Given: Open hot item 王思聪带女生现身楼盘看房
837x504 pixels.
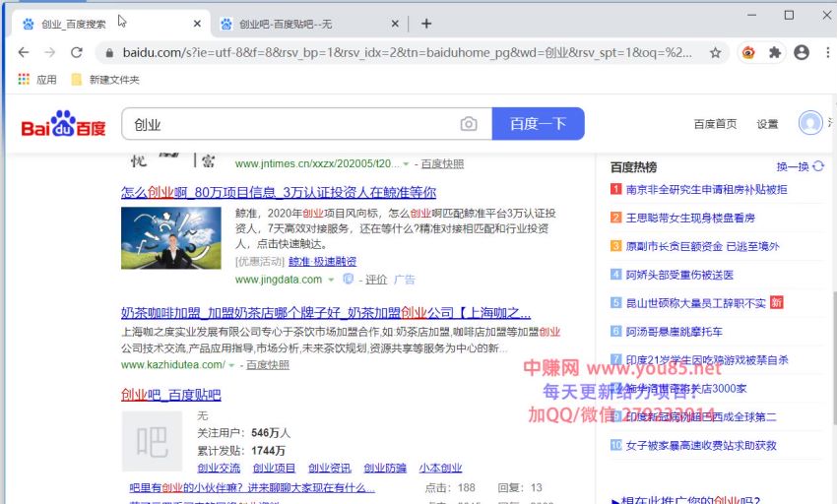Looking at the screenshot, I should coord(690,218).
